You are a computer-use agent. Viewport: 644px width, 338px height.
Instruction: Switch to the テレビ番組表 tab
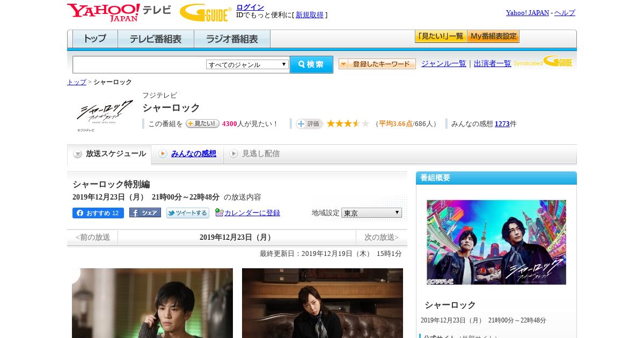[x=156, y=39]
